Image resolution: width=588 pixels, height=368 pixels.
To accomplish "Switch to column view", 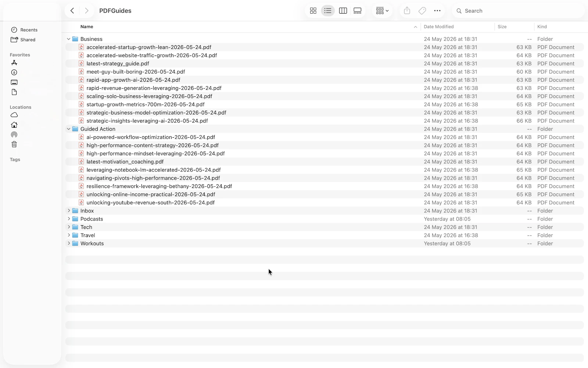I will (343, 11).
